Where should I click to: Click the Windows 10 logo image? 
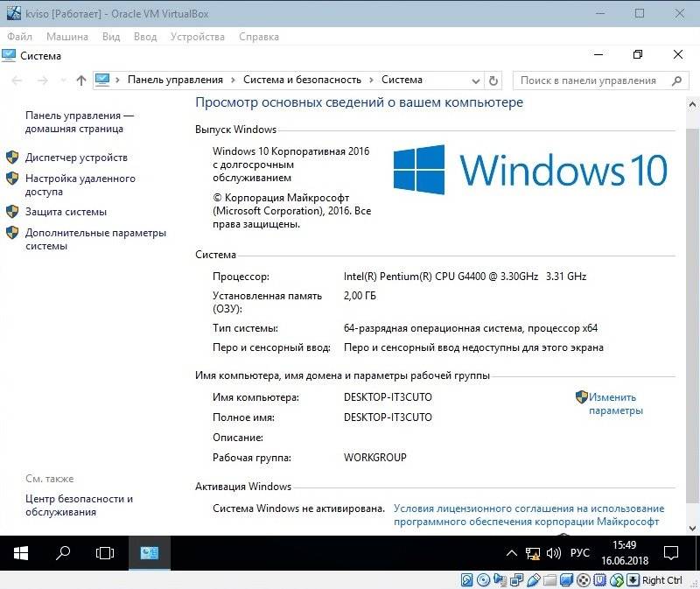pos(530,170)
